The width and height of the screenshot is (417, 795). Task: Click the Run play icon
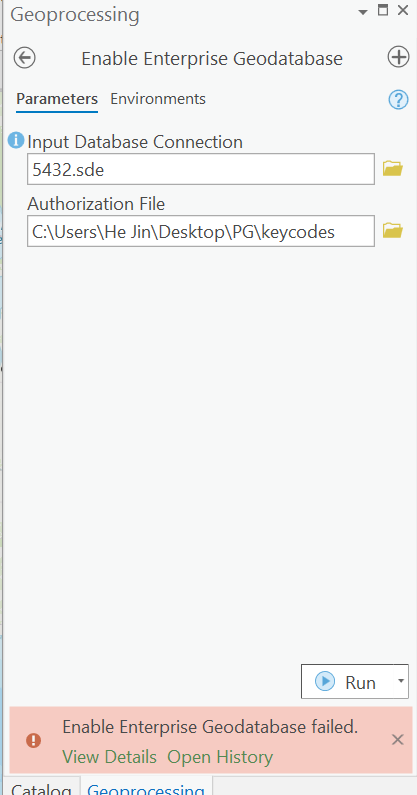[325, 681]
